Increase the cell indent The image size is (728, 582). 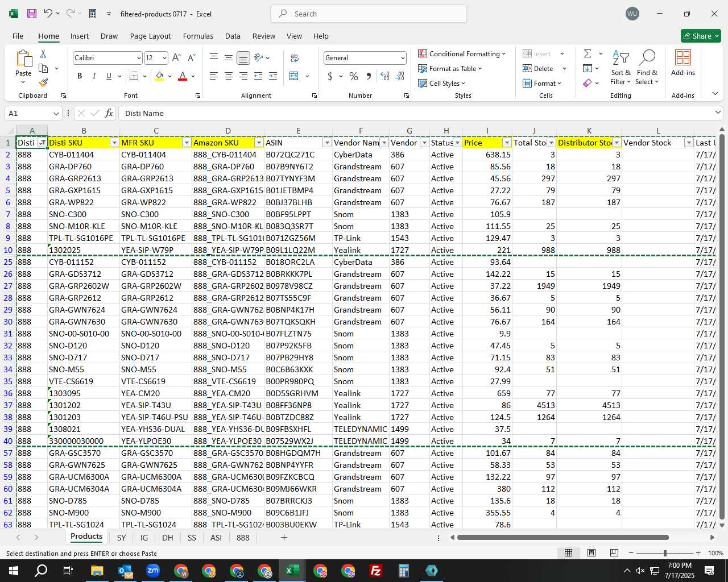(273, 76)
